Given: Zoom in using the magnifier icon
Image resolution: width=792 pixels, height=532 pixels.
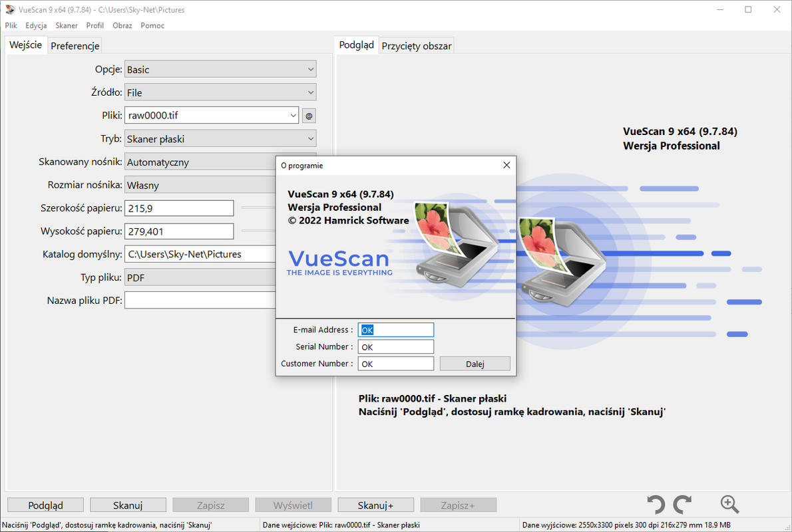Looking at the screenshot, I should pos(729,503).
